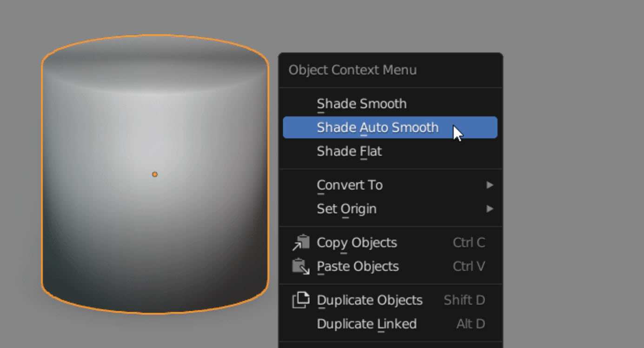
Task: Choose Duplicate Linked
Action: pyautogui.click(x=366, y=324)
